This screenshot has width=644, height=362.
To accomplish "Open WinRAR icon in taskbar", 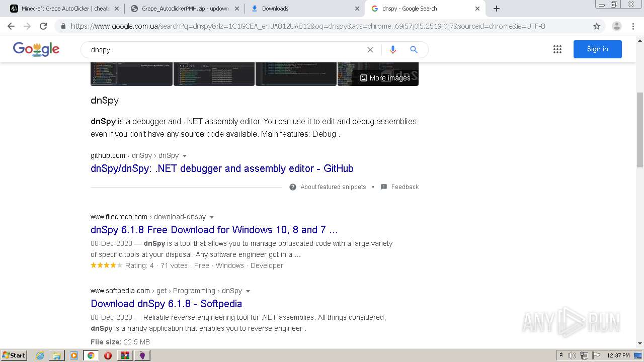I will click(125, 355).
